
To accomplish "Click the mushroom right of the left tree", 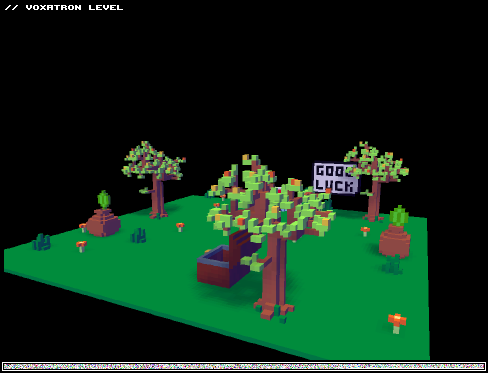I will tap(180, 227).
